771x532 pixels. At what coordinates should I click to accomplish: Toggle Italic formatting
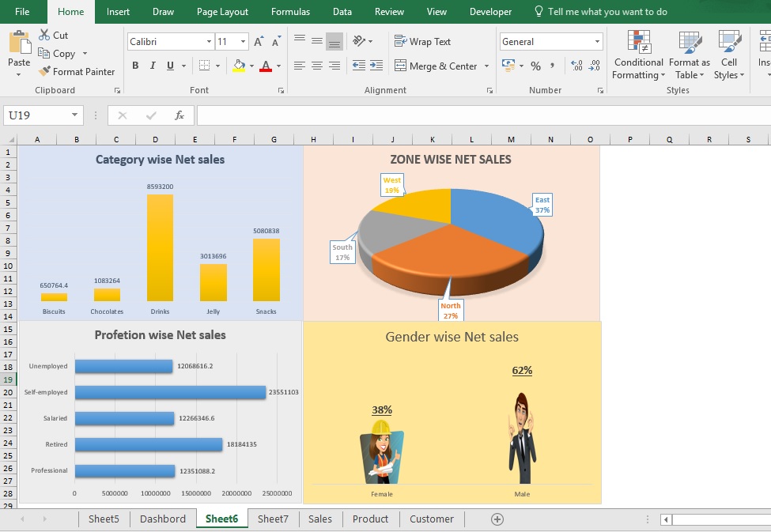(153, 66)
